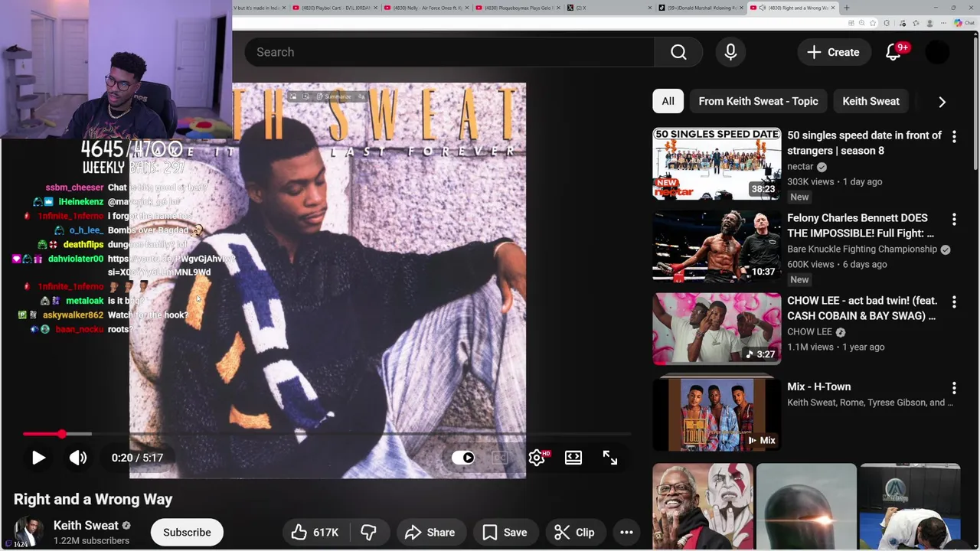Viewport: 980px width, 551px height.
Task: Open the browser Copilot Chat button
Action: (963, 23)
